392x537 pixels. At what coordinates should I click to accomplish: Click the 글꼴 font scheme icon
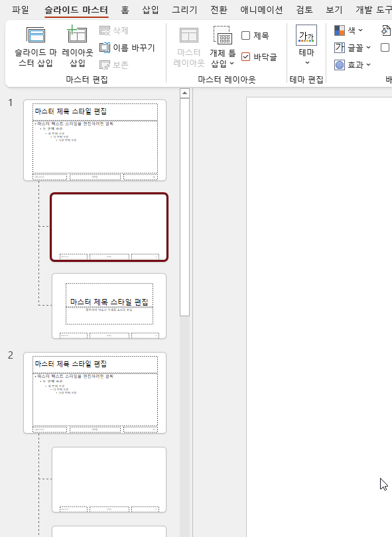click(x=339, y=47)
